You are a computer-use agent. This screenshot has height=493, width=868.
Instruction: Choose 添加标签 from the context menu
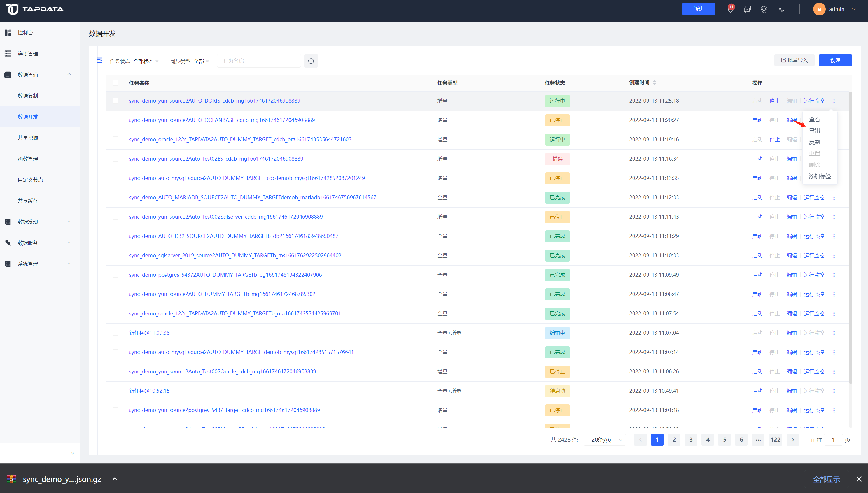820,176
